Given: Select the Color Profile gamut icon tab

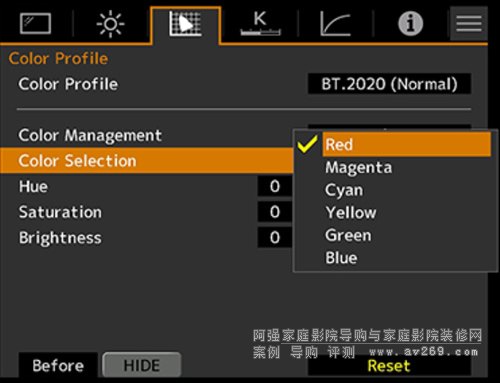Looking at the screenshot, I should coord(185,24).
